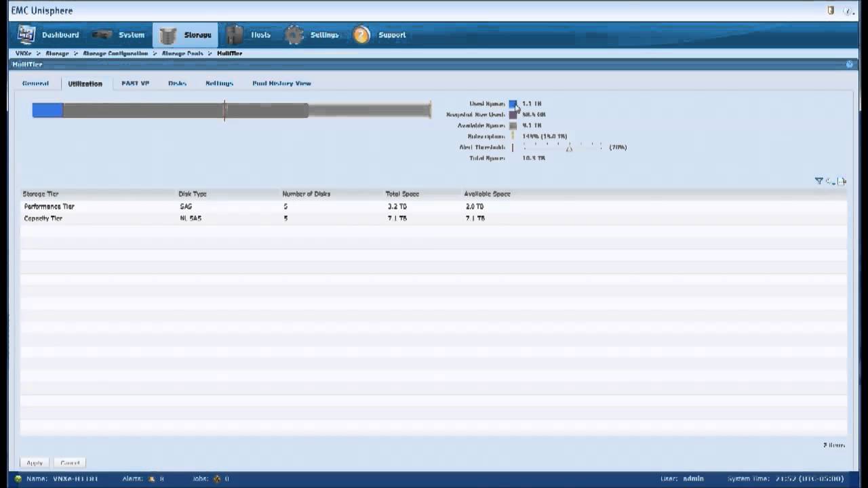Click the Settings gear icon
The height and width of the screenshot is (488, 868).
294,35
